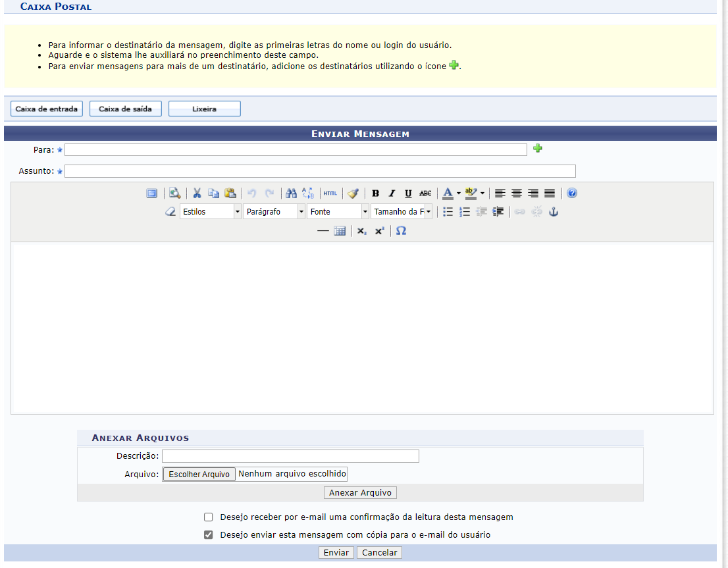Screen dimensions: 728x568
Task: Open the Fonte font family dropdown
Action: click(365, 212)
